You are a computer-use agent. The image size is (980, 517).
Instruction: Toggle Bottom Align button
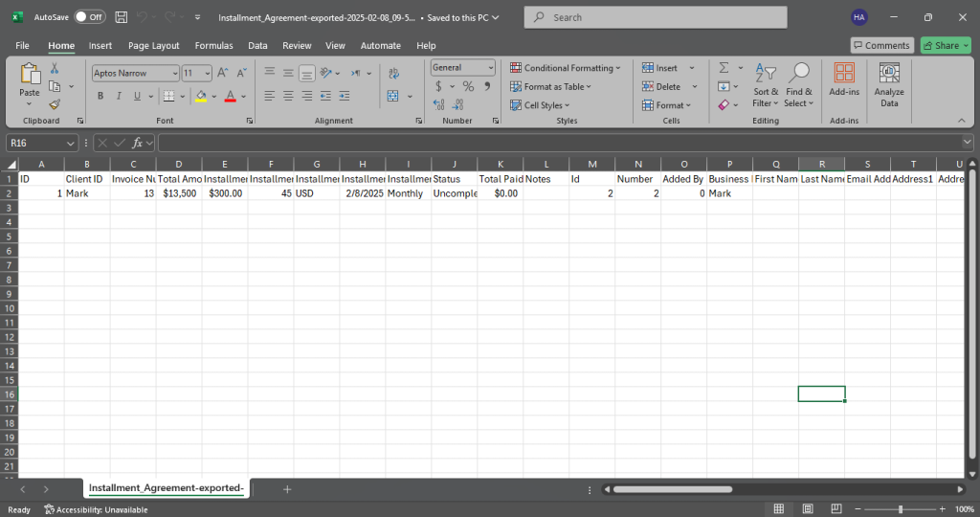[307, 73]
